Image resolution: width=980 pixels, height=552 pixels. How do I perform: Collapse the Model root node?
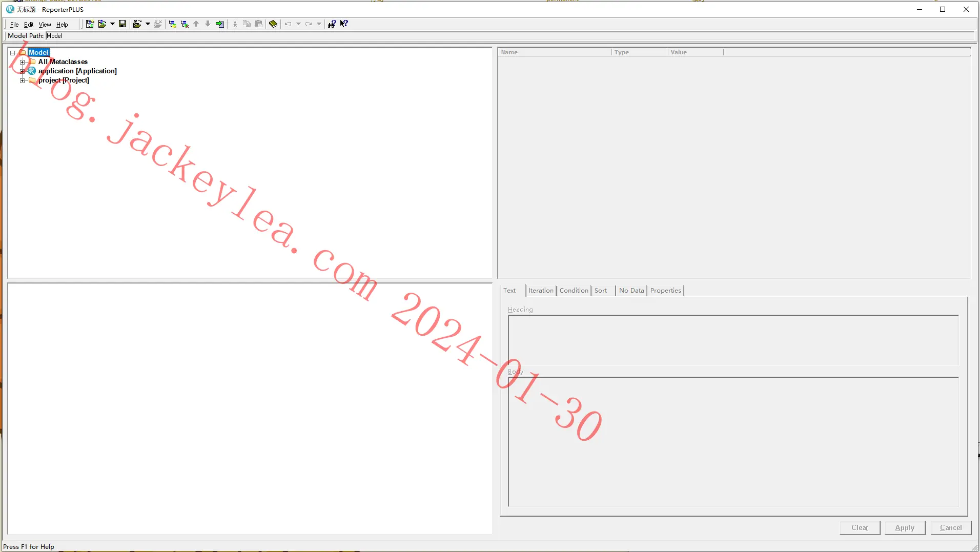coord(13,53)
